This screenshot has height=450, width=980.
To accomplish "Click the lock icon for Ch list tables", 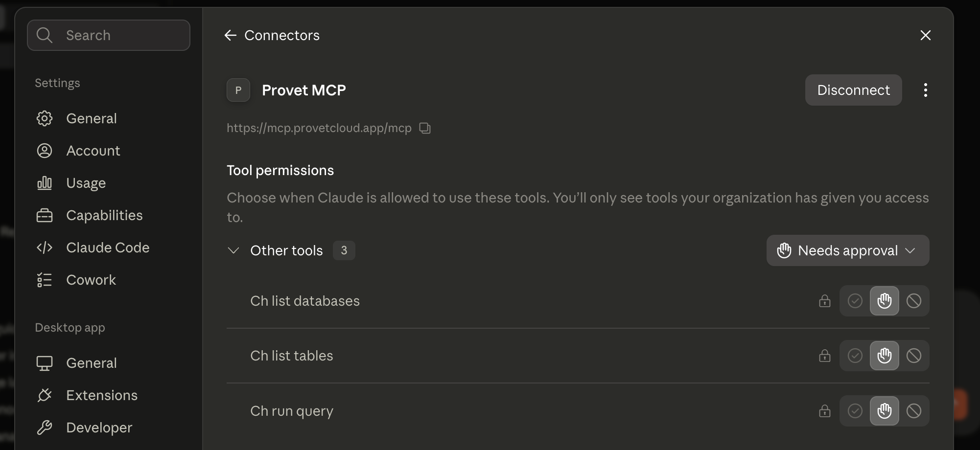I will (825, 356).
